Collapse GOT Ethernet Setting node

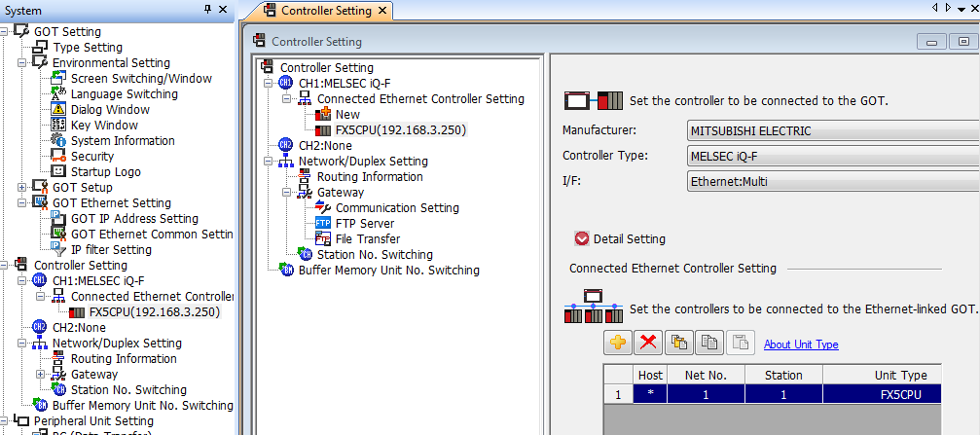click(x=21, y=203)
